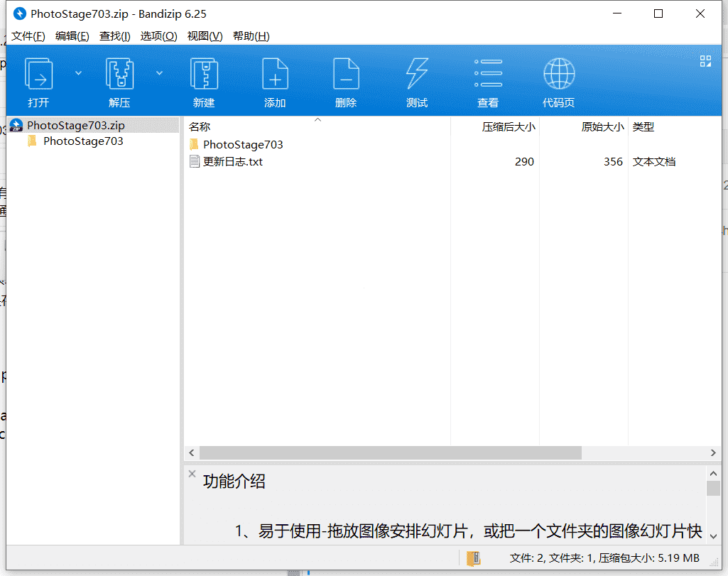Image resolution: width=728 pixels, height=576 pixels.
Task: Open the 视图(V) menu
Action: [205, 36]
